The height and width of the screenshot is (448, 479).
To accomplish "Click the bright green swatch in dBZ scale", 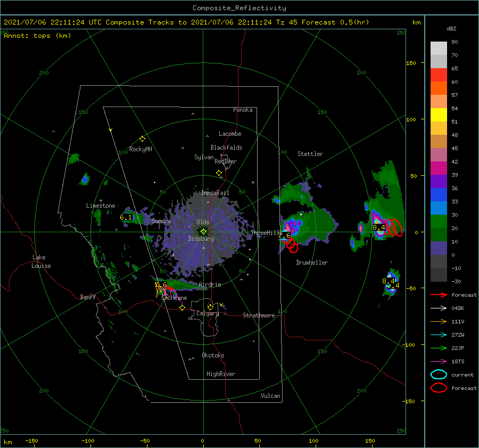I will coord(439,222).
